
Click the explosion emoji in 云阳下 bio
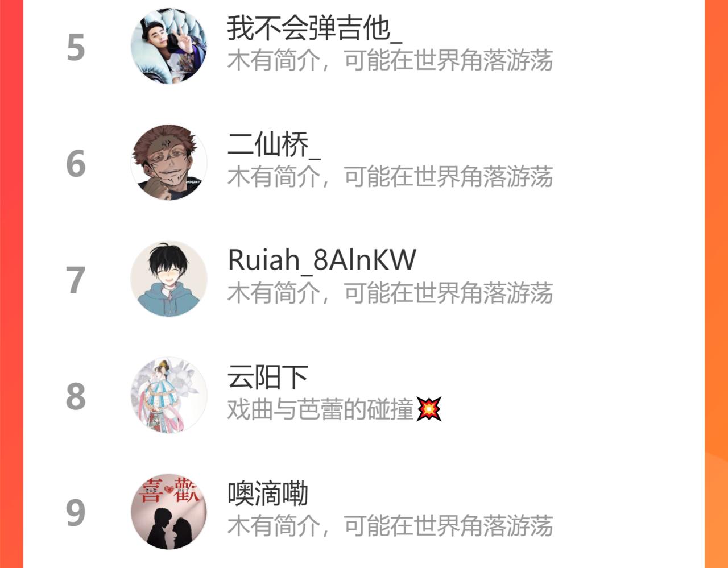pos(429,409)
